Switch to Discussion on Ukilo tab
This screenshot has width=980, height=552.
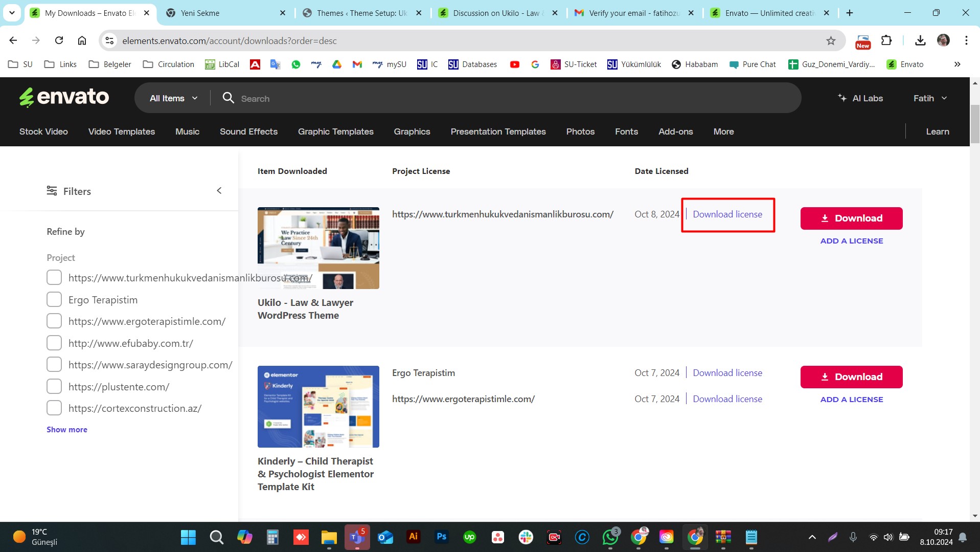click(498, 13)
